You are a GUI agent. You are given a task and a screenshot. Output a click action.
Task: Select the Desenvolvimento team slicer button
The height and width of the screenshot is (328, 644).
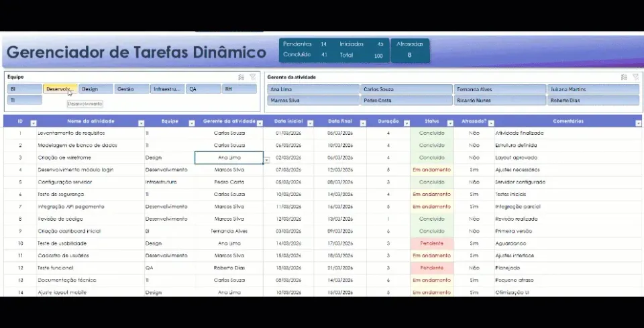click(60, 89)
